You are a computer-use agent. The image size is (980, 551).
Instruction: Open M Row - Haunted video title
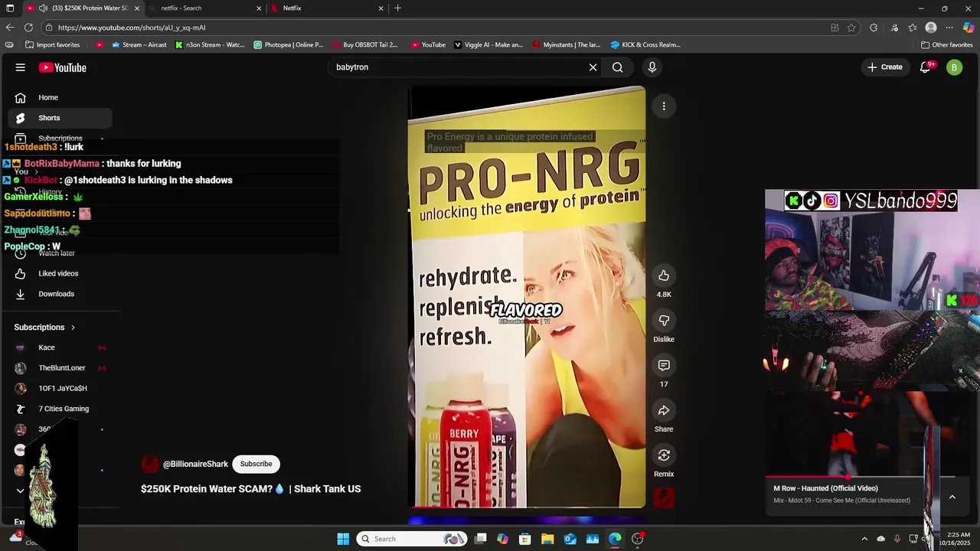tap(825, 488)
